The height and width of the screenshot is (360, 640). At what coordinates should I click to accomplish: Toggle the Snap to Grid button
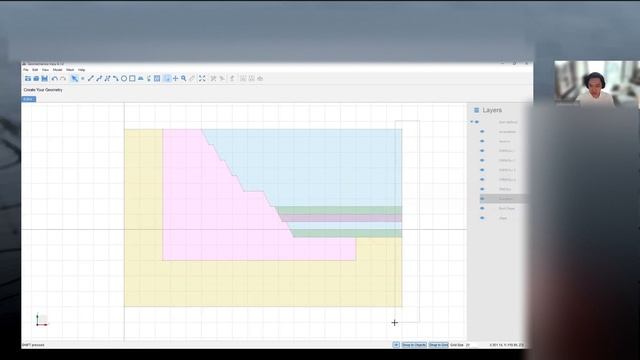tap(438, 345)
